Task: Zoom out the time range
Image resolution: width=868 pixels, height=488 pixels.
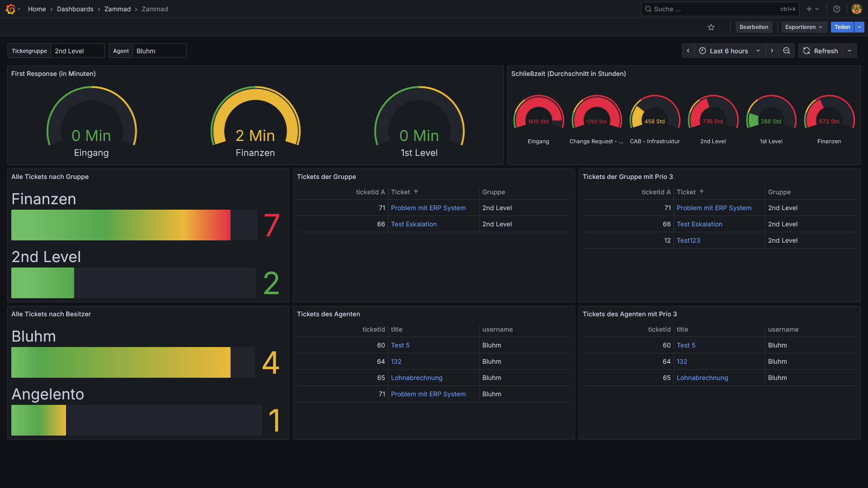Action: tap(787, 51)
